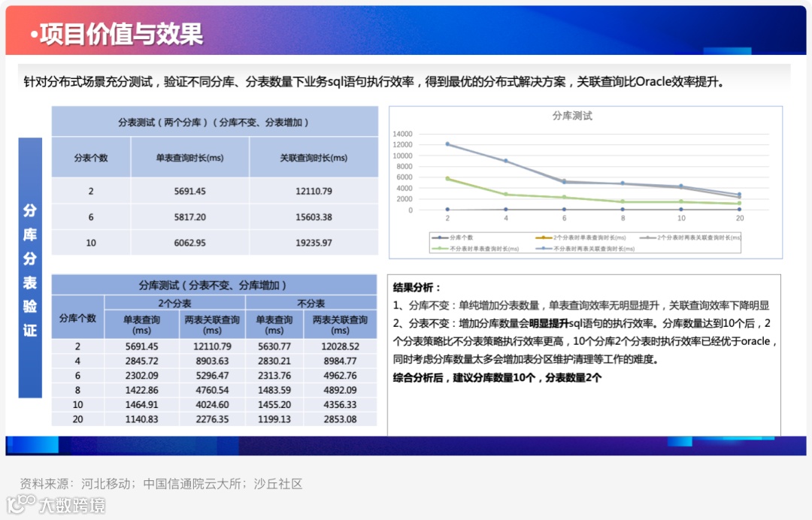Click the 结果分析： heading
Screen dimensions: 812x520
point(417,288)
